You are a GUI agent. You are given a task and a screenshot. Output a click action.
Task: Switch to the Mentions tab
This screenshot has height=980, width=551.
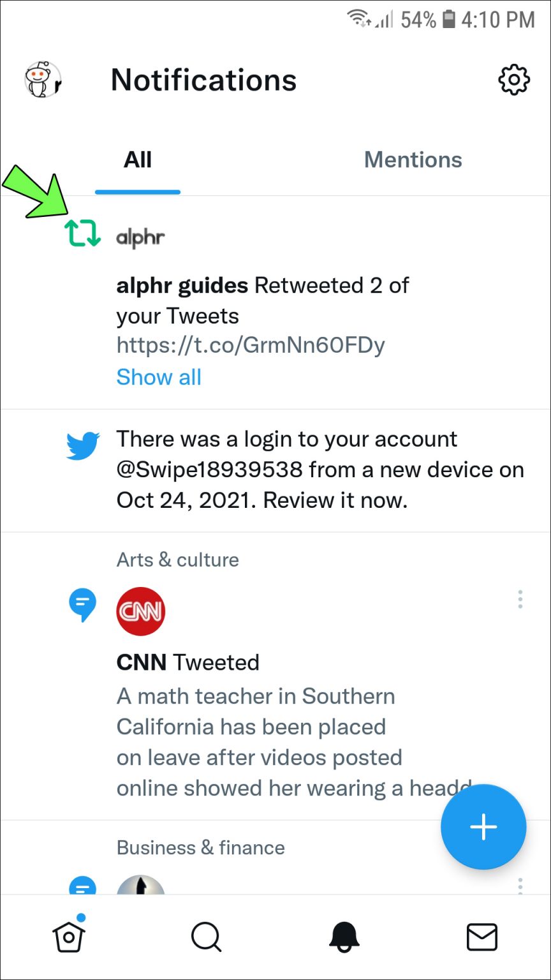coord(413,160)
